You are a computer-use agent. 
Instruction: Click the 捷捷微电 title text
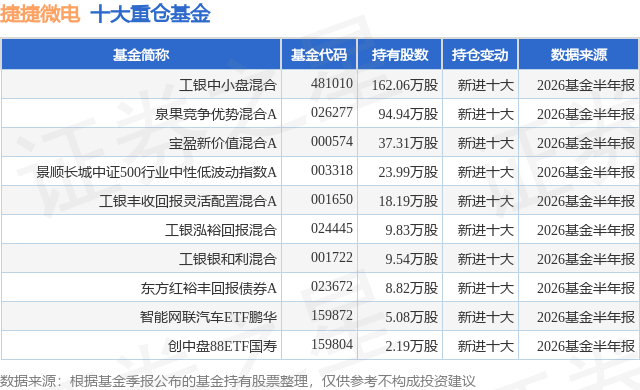tap(40, 13)
